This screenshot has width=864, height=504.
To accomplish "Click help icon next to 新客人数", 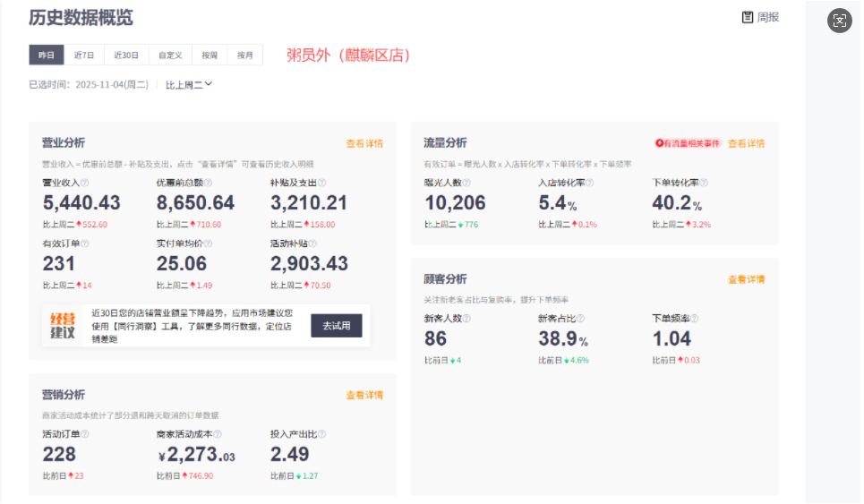I will [x=466, y=319].
